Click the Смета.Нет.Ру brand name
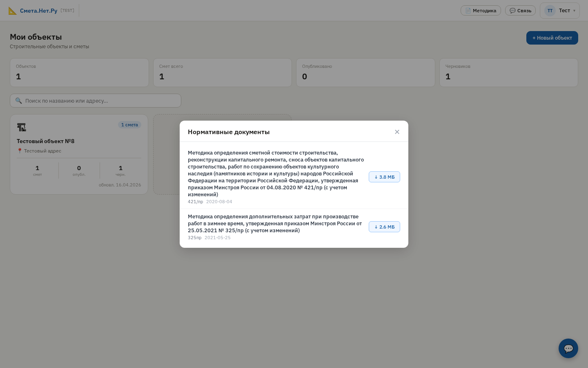This screenshot has height=368, width=588. [x=38, y=11]
